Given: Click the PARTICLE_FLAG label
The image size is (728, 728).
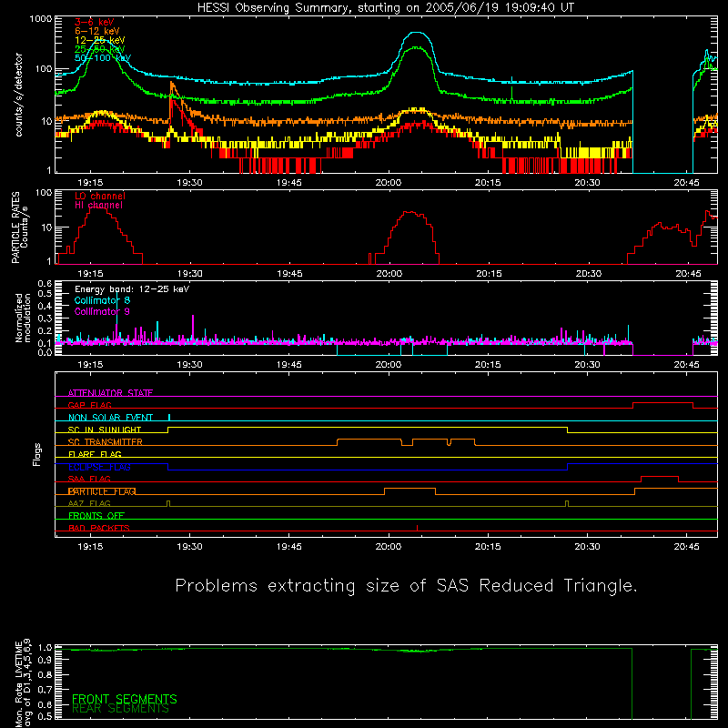Looking at the screenshot, I should pos(102,491).
